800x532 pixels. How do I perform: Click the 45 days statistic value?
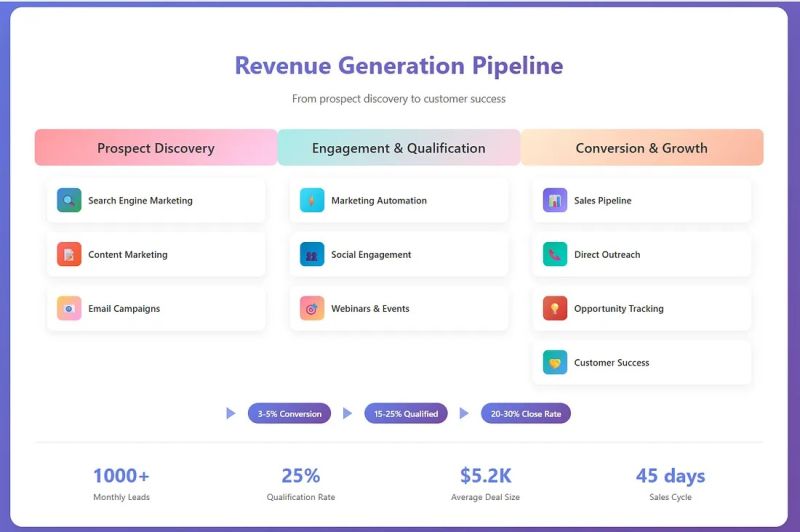pyautogui.click(x=670, y=475)
